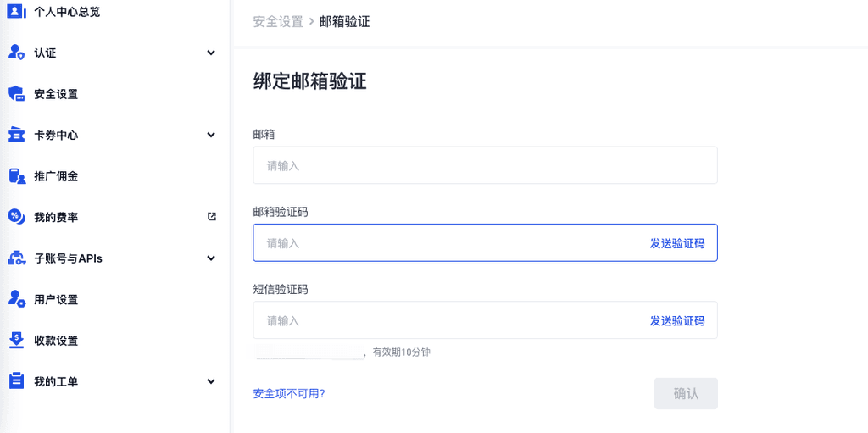Expand the 卡券中心 chevron
The image size is (868, 433).
211,135
